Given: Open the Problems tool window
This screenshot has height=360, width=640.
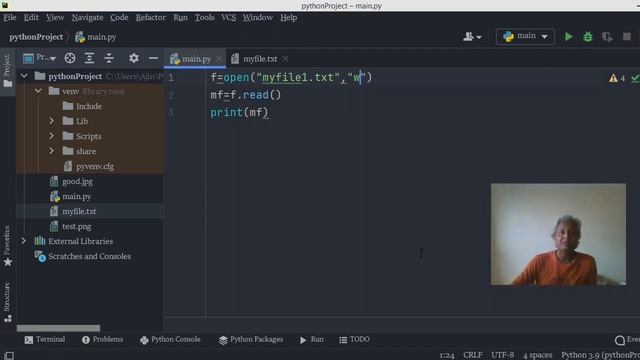Looking at the screenshot, I should 102,340.
